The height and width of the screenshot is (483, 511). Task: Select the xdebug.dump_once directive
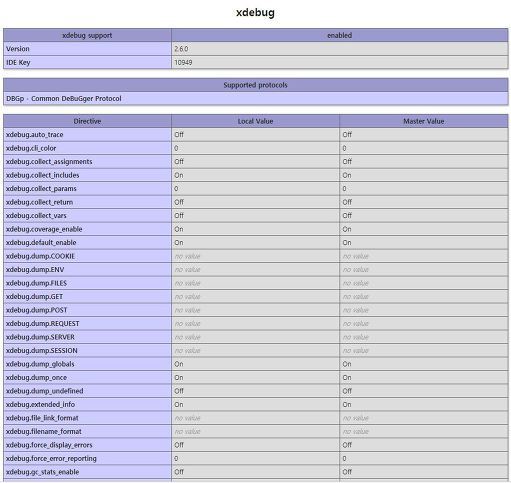click(36, 378)
